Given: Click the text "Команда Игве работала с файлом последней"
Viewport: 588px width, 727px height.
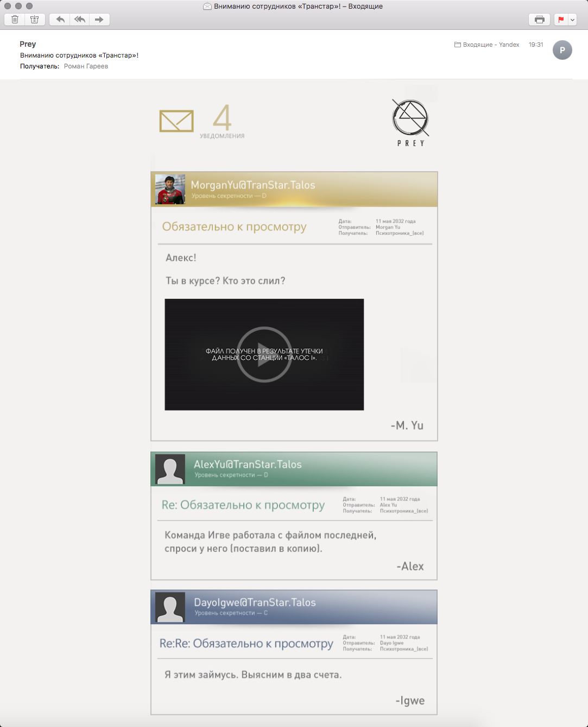Looking at the screenshot, I should coord(270,535).
